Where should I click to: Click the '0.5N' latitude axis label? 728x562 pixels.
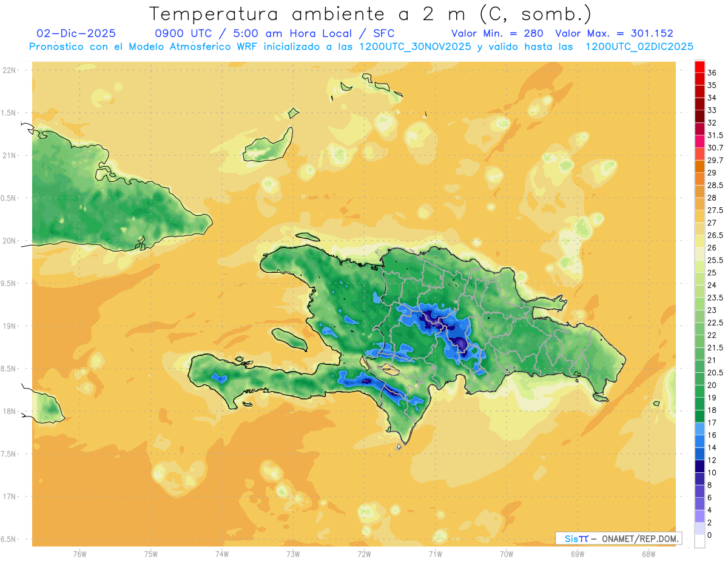pyautogui.click(x=8, y=198)
